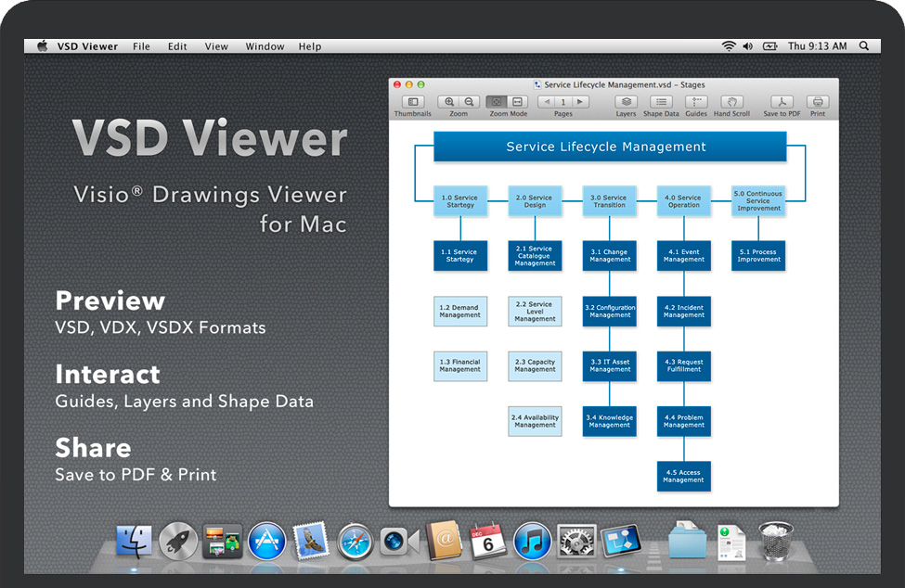Go to the next page using the right arrow
This screenshot has width=905, height=588.
pos(580,102)
